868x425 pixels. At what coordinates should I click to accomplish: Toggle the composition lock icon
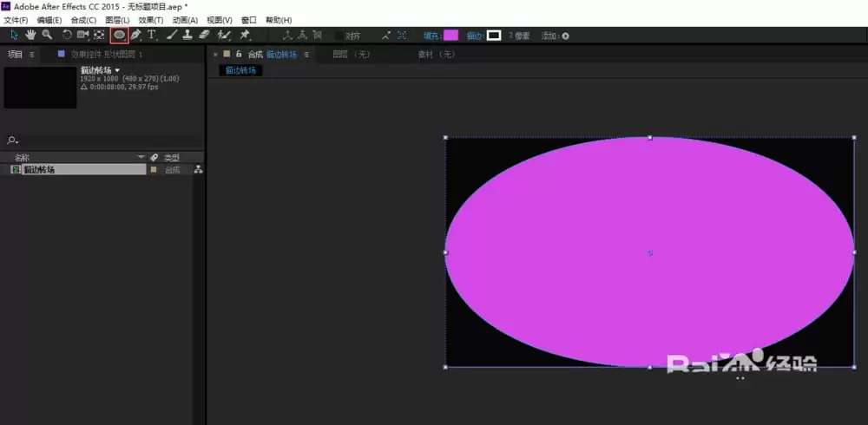(x=240, y=55)
